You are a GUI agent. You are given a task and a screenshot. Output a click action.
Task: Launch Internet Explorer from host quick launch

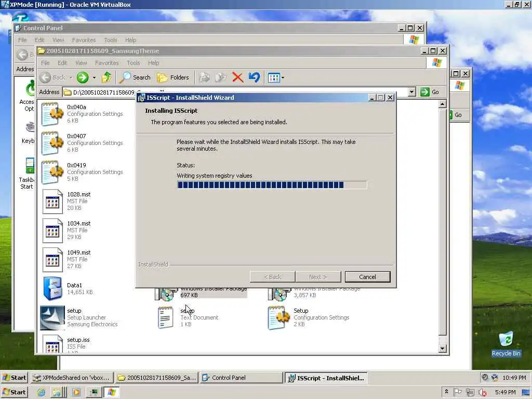pos(41,393)
